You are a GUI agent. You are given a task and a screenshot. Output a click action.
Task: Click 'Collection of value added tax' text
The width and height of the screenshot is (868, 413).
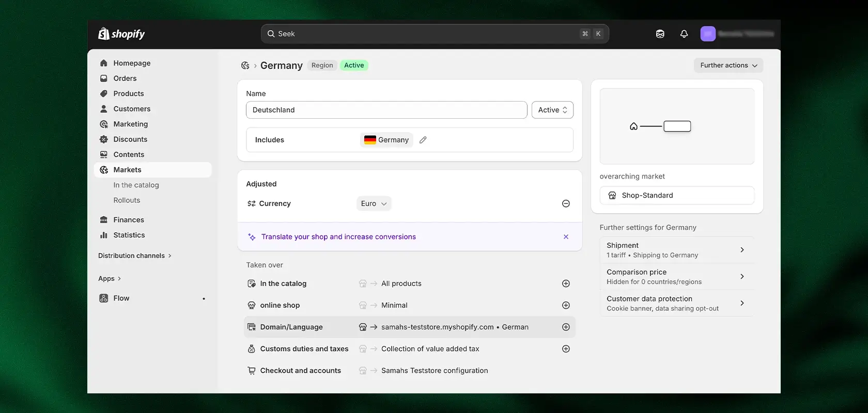point(430,348)
